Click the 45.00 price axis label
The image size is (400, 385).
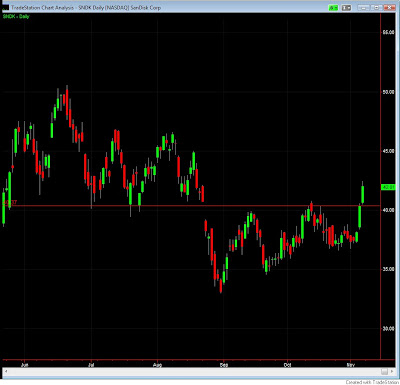point(388,151)
